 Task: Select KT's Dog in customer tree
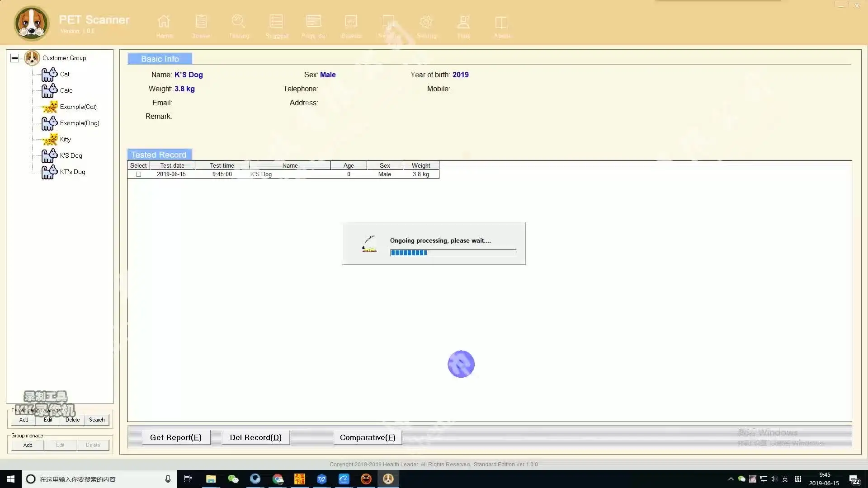click(72, 172)
